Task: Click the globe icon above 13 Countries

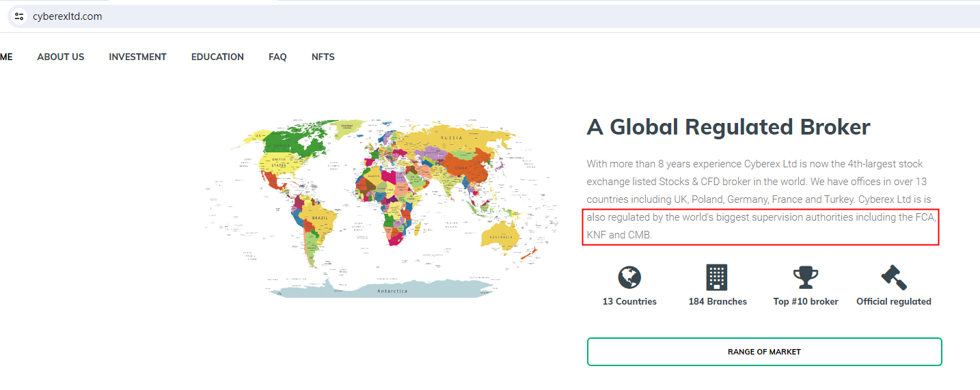Action: click(x=629, y=277)
